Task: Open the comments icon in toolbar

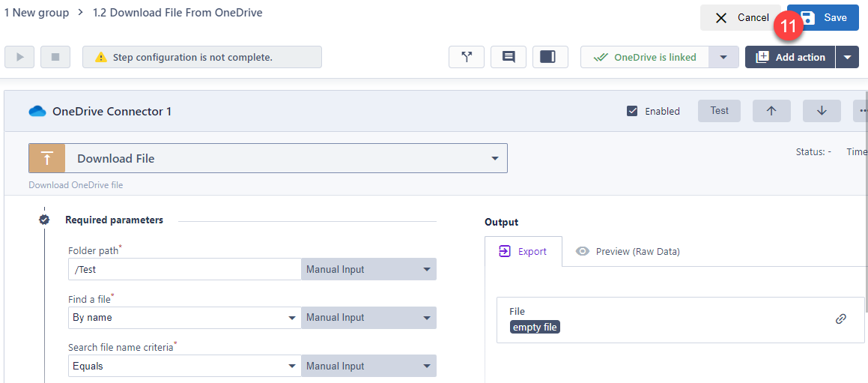Action: 509,57
